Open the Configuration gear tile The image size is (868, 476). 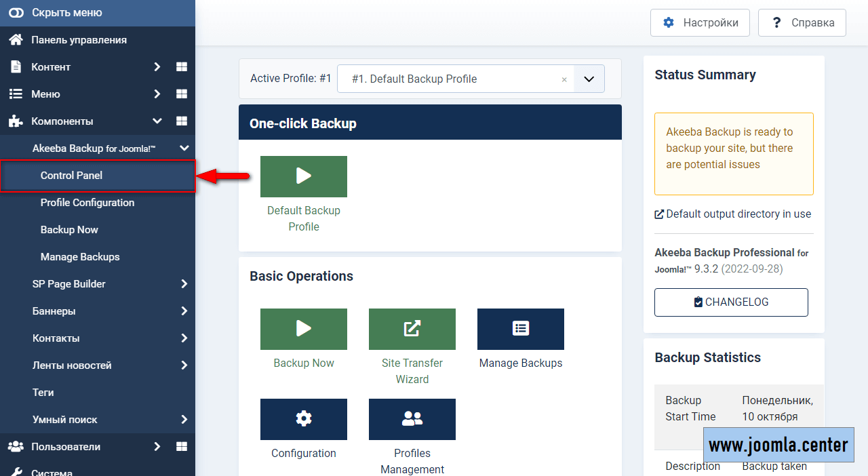pyautogui.click(x=303, y=419)
